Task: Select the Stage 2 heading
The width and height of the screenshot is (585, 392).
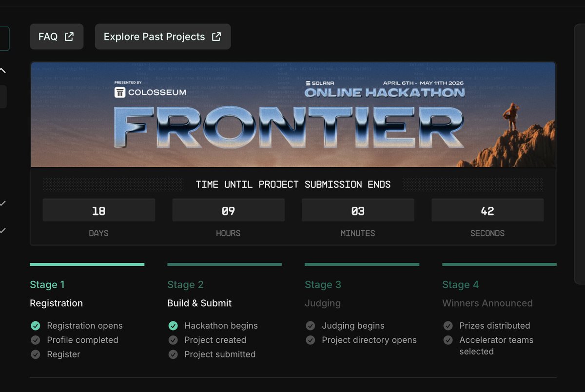Action: (185, 285)
